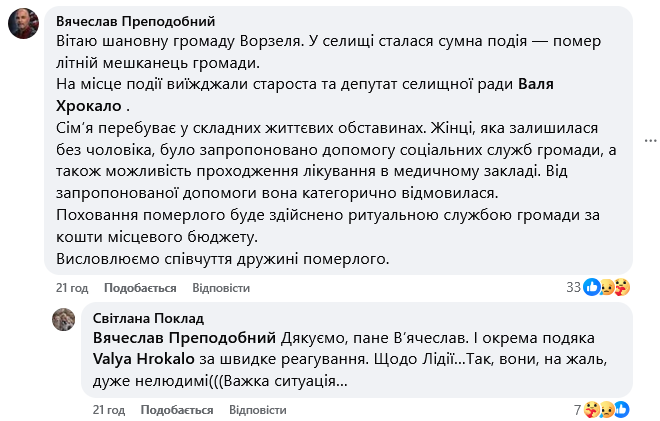This screenshot has width=660, height=421.
Task: Open the reply's 21 год timestamp
Action: [x=107, y=410]
